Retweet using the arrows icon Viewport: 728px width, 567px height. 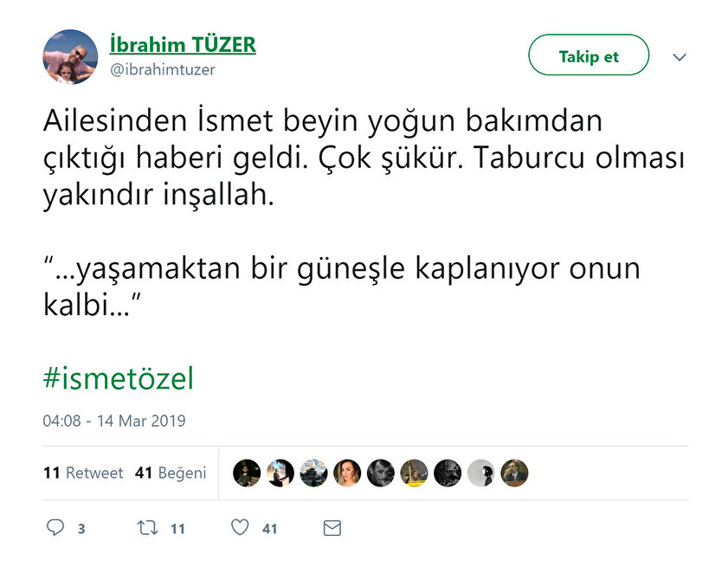tap(147, 527)
